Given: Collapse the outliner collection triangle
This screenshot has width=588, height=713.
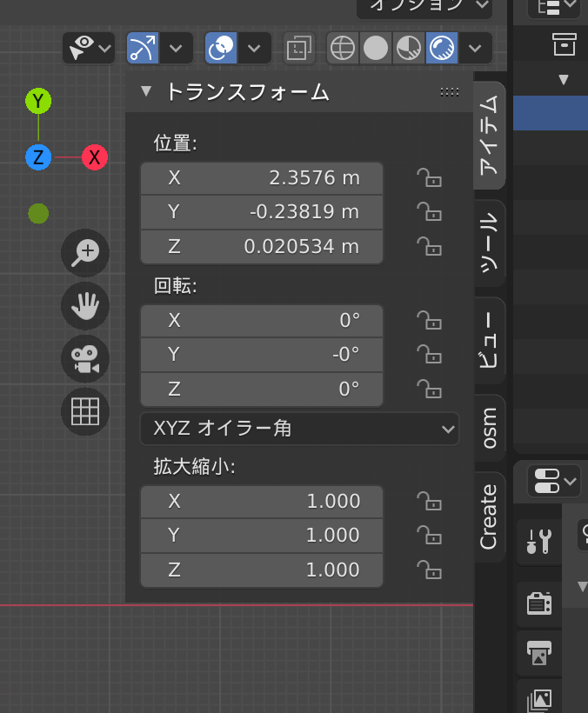Looking at the screenshot, I should tap(564, 80).
